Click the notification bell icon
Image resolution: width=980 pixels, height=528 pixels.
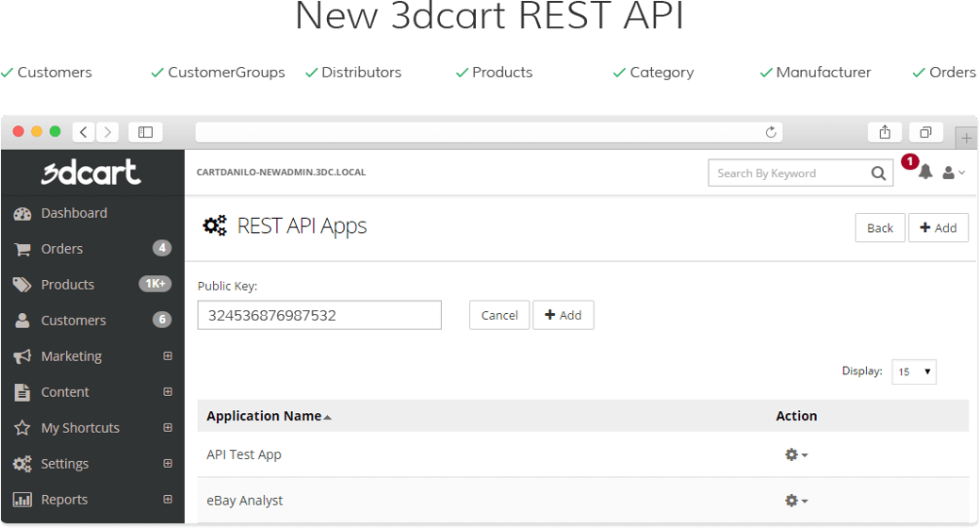tap(925, 173)
